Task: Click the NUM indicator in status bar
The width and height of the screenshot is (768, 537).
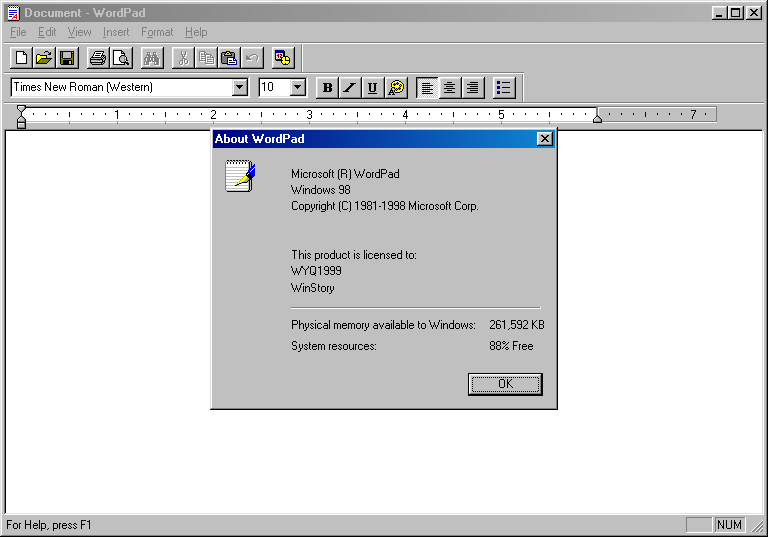Action: click(x=729, y=525)
